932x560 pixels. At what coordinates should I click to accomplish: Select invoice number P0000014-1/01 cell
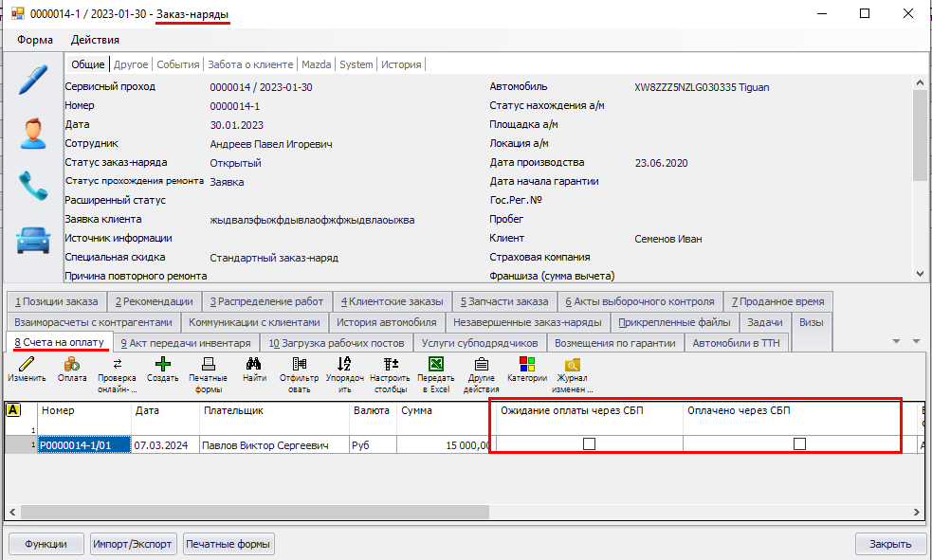(83, 445)
